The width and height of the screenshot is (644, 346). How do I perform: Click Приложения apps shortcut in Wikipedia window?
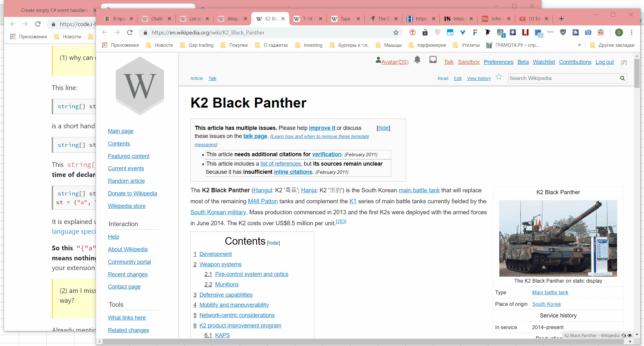point(120,45)
